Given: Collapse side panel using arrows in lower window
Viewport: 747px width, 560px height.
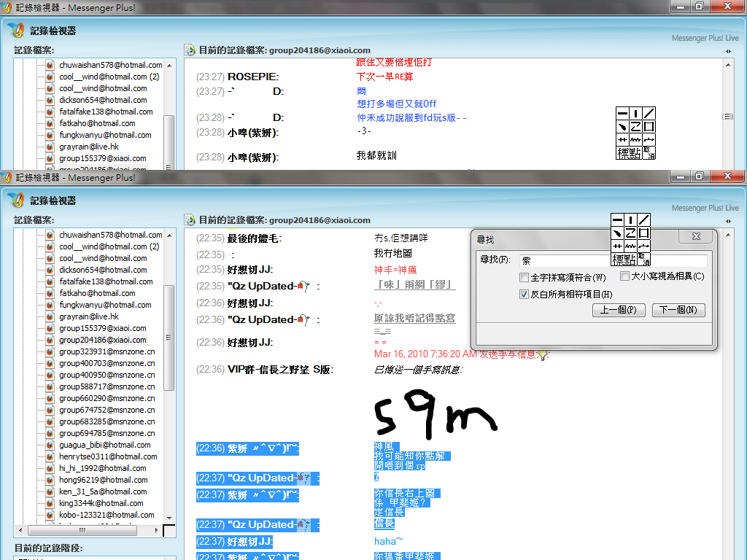Looking at the screenshot, I should coord(729,221).
